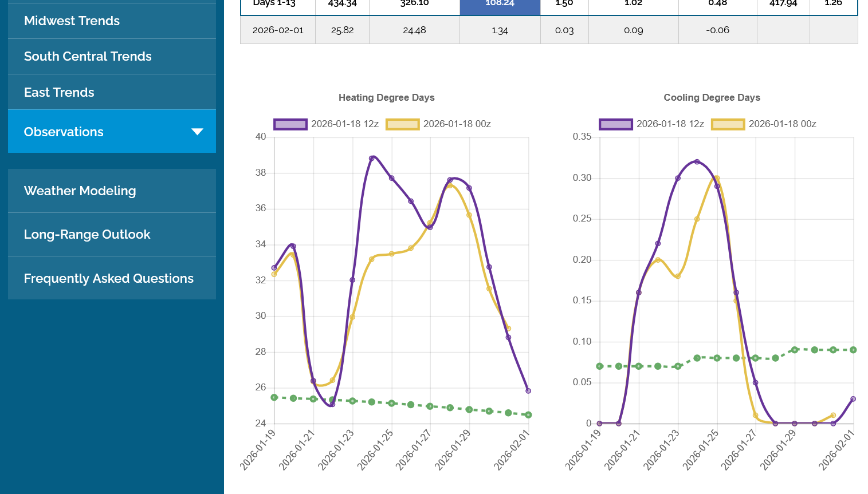
Task: Click the last purple Heating data point near 26
Action: click(x=528, y=391)
